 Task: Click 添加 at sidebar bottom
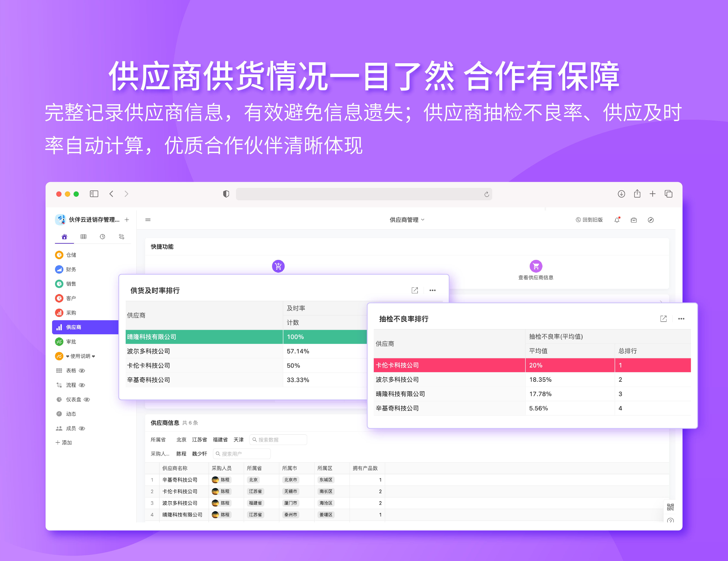pyautogui.click(x=64, y=443)
